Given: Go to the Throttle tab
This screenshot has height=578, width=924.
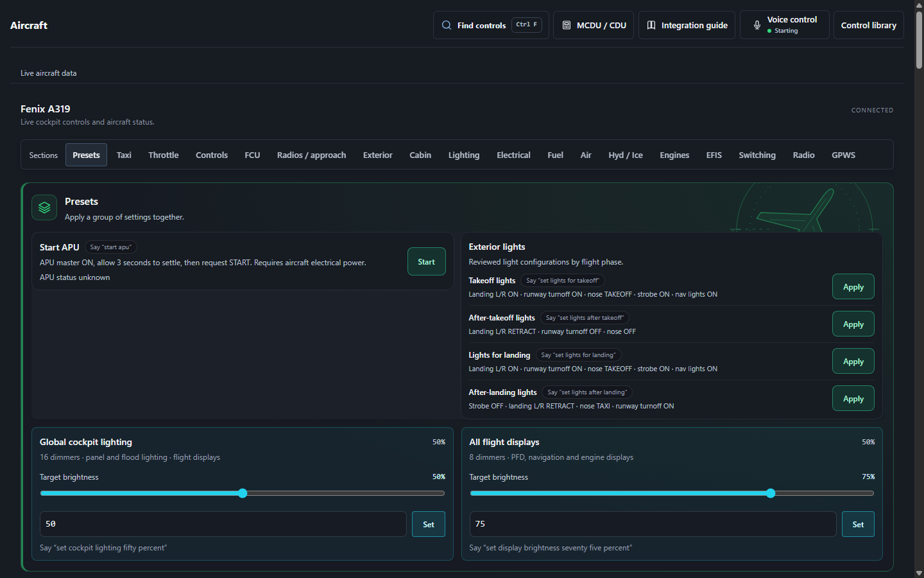Looking at the screenshot, I should click(164, 155).
